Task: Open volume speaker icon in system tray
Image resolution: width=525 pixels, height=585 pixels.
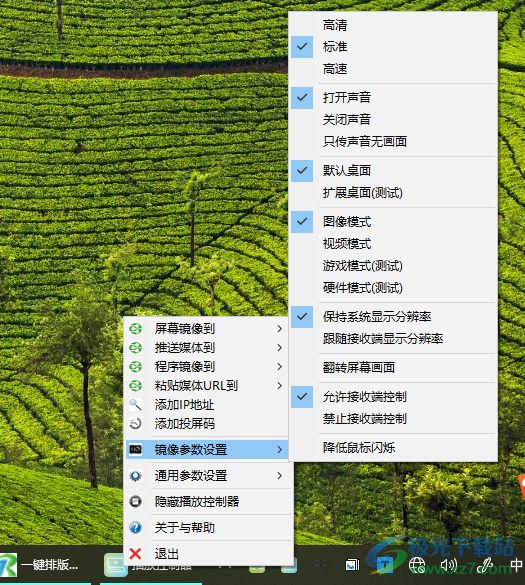Action: pos(449,565)
